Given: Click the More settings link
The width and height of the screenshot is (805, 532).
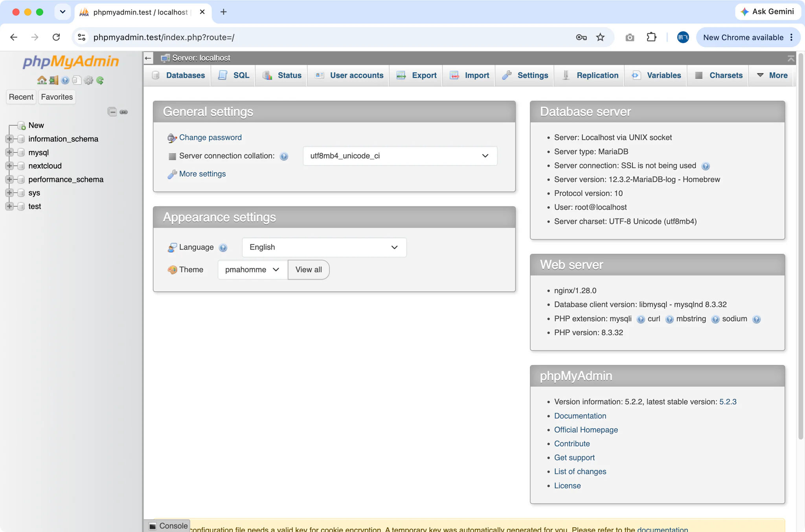Looking at the screenshot, I should pos(202,174).
